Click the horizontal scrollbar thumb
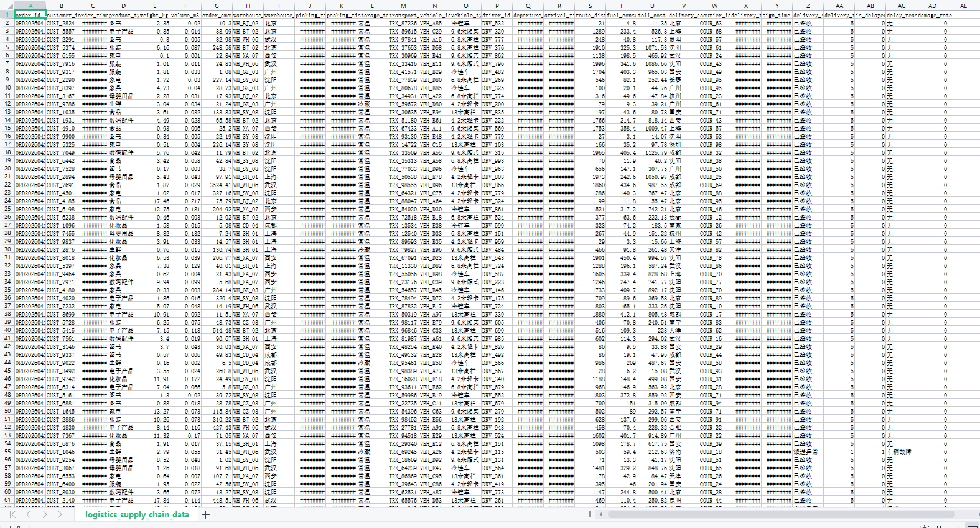The image size is (980, 528). pos(781,514)
